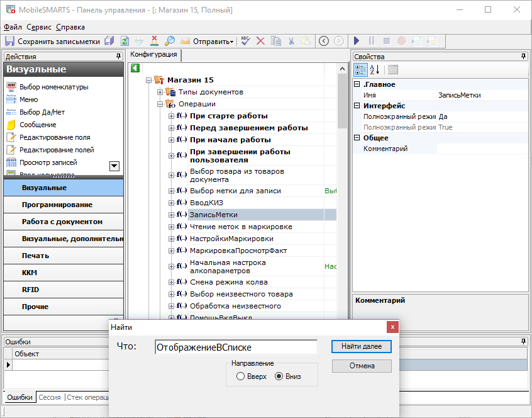The width and height of the screenshot is (532, 418).
Task: Collapse the .Главное property group
Action: [357, 84]
